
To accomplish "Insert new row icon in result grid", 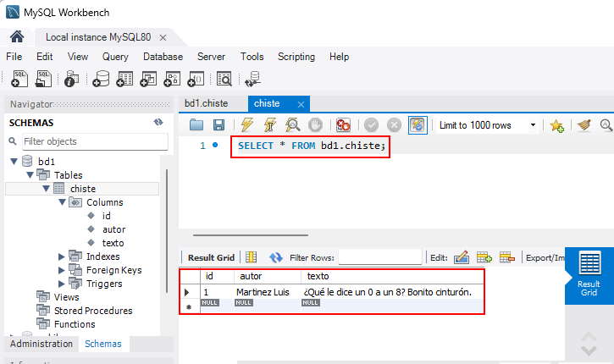I will click(x=484, y=257).
